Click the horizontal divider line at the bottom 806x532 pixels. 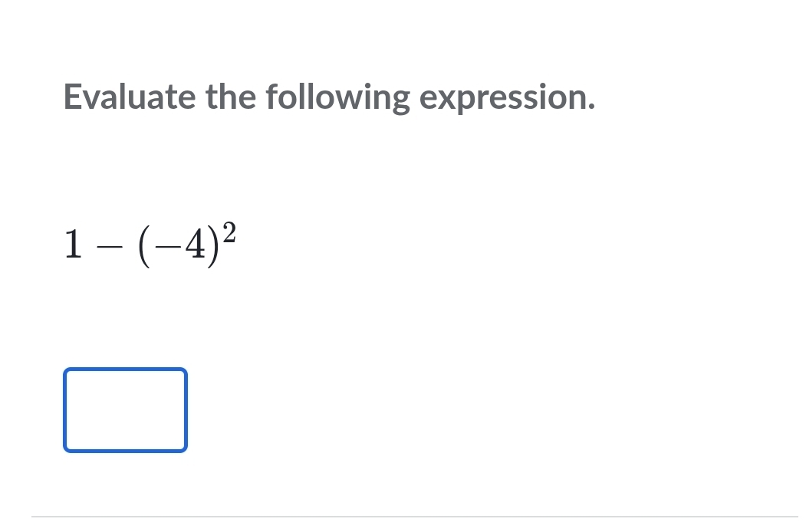tap(415, 517)
